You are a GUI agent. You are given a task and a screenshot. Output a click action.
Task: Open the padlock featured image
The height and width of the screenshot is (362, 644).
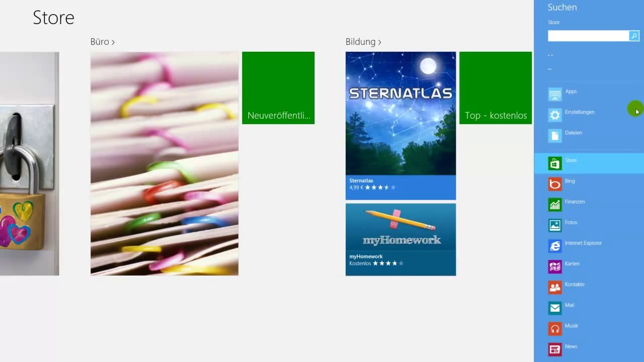[29, 163]
